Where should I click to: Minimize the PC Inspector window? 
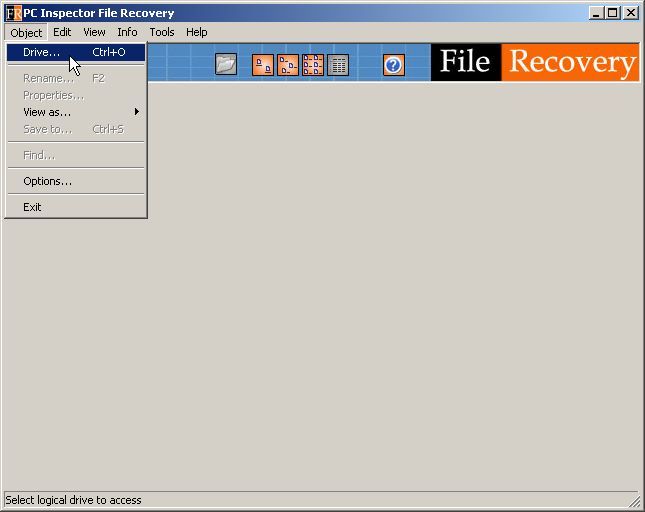pos(596,13)
